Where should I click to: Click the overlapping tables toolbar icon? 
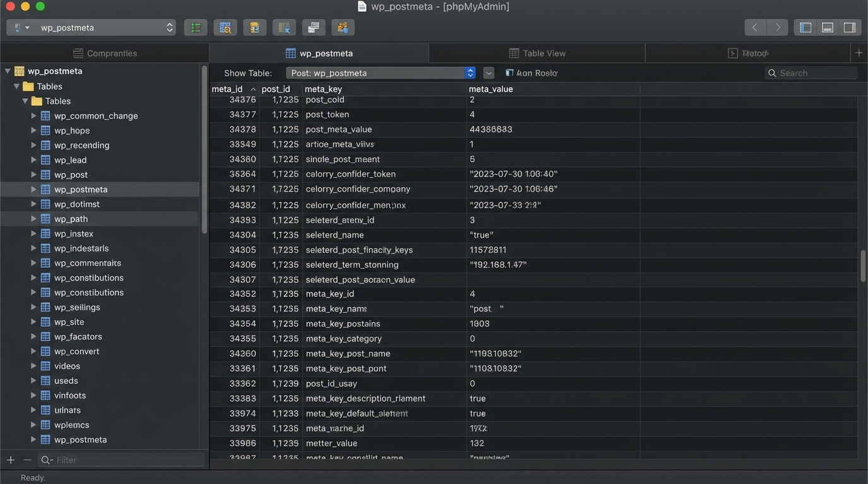[313, 28]
